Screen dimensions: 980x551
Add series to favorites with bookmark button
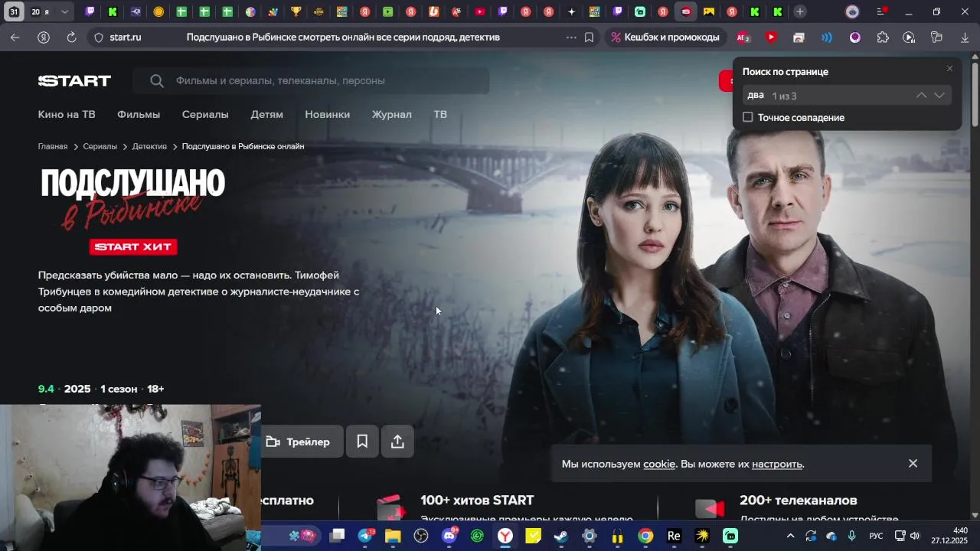point(362,442)
